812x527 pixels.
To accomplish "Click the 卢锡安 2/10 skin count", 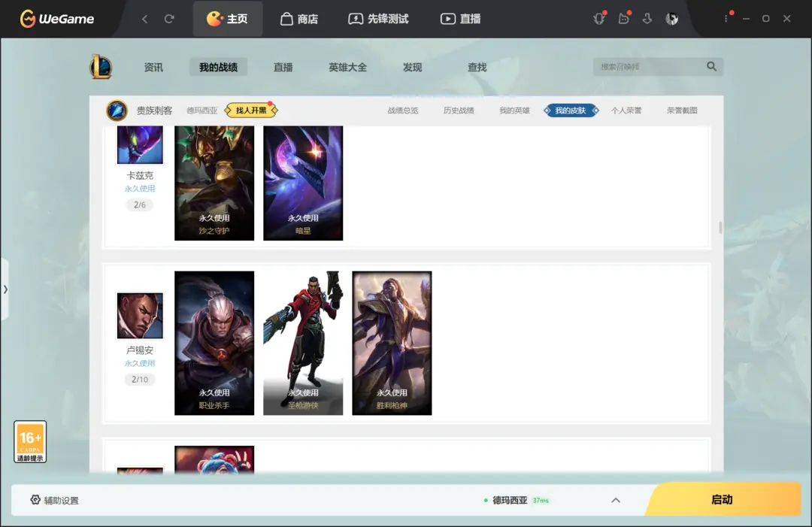I will [x=140, y=380].
